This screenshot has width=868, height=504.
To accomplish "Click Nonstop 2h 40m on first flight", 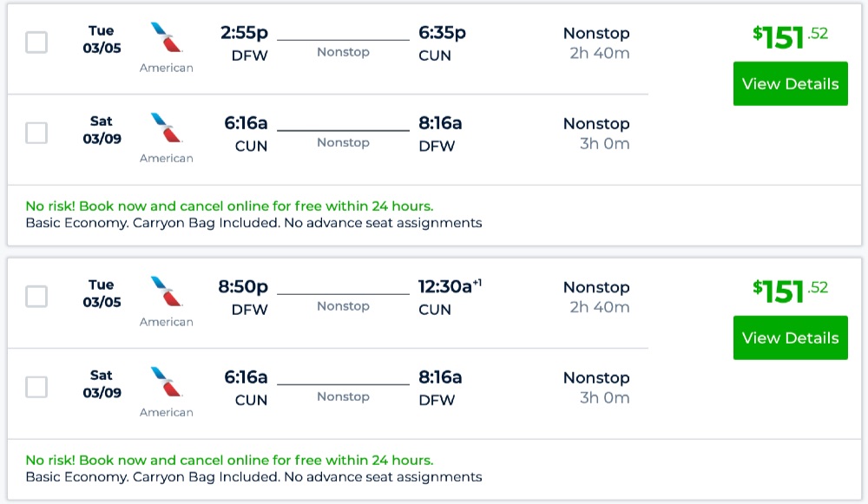I will pyautogui.click(x=596, y=43).
